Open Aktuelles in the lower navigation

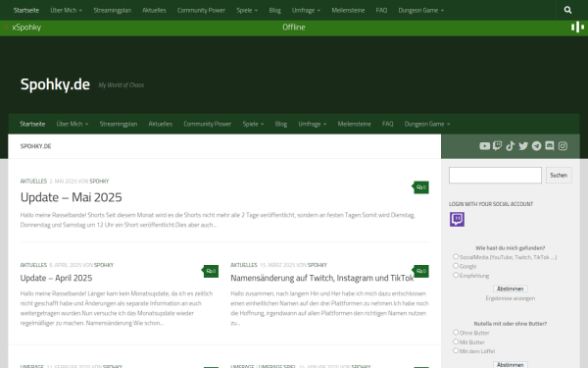[x=161, y=124]
